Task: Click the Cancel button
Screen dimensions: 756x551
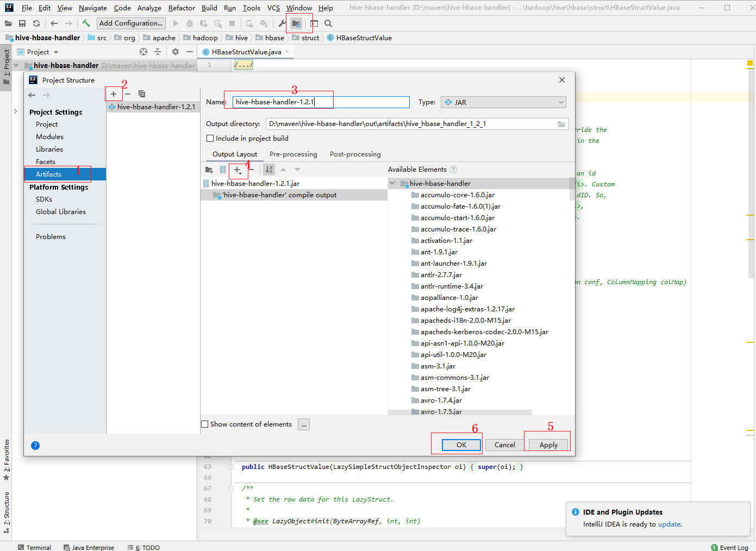Action: [504, 445]
